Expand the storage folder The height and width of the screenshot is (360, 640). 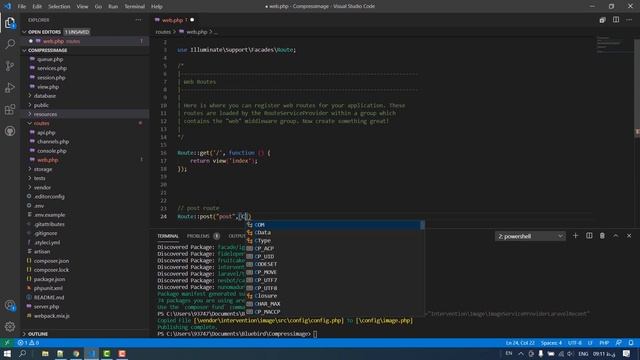[x=42, y=169]
